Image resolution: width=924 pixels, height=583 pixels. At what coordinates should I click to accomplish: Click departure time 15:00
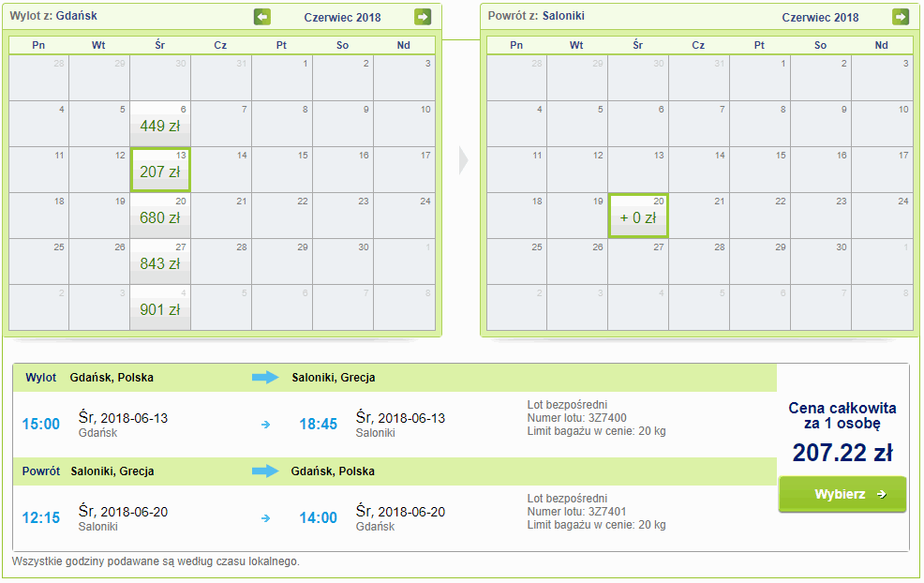tap(40, 425)
